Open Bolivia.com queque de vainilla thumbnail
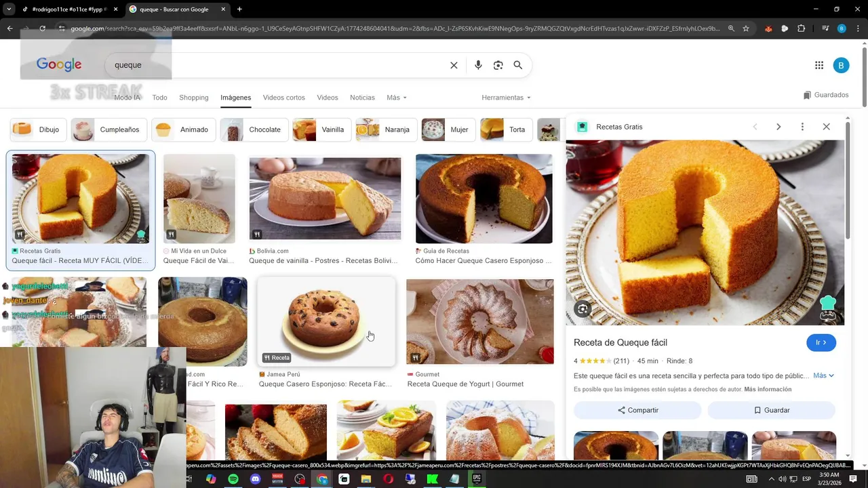The width and height of the screenshot is (868, 488). coord(325,199)
